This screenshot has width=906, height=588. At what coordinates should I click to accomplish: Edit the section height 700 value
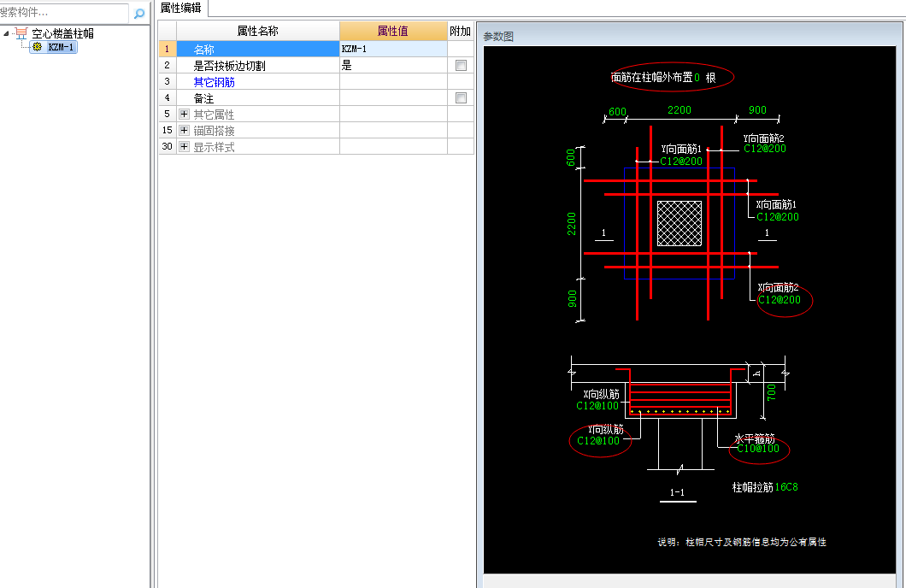point(771,392)
